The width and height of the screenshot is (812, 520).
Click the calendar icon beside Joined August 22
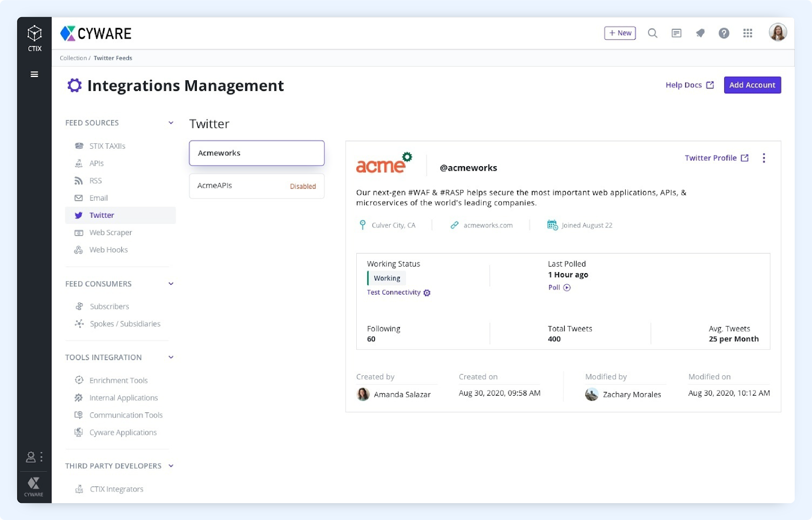pos(552,225)
